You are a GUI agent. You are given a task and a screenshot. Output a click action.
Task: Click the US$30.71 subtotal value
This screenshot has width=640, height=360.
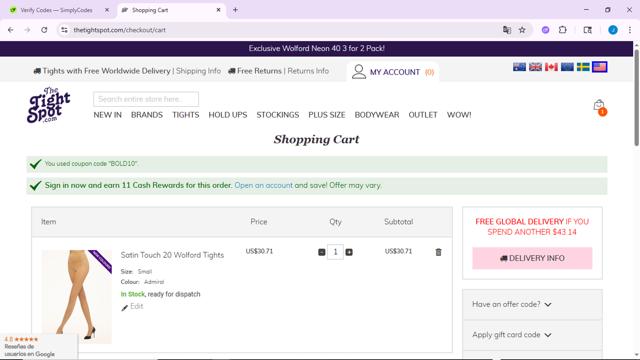[398, 251]
